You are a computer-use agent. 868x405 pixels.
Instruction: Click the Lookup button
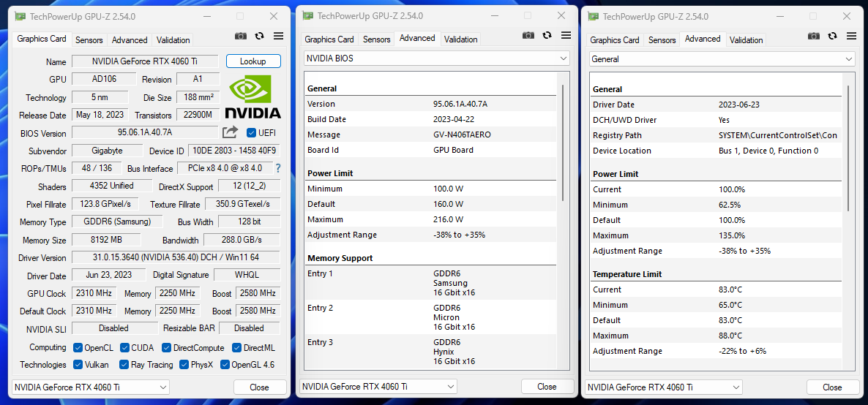coord(253,61)
